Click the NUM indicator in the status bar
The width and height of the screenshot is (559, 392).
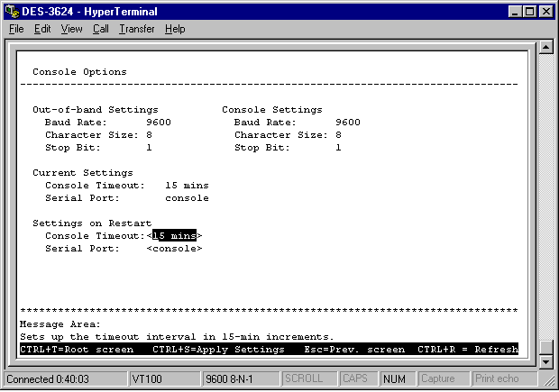394,379
